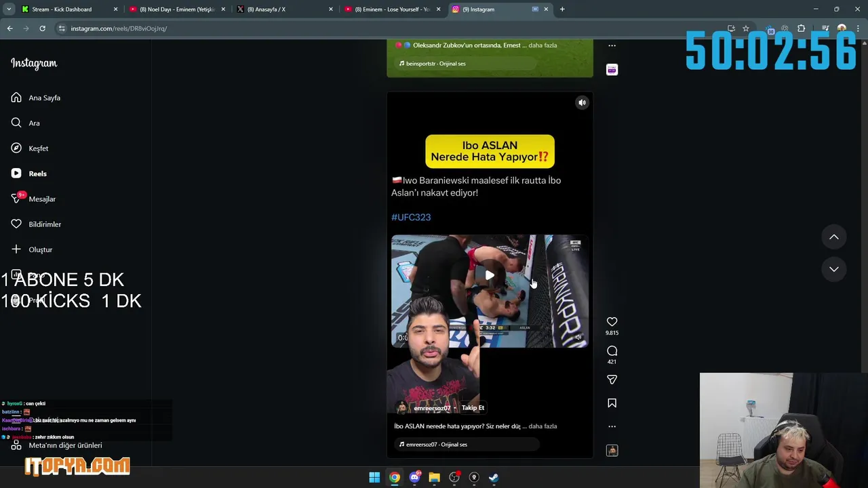
Task: Save the reel with the bookmark icon
Action: click(x=612, y=403)
